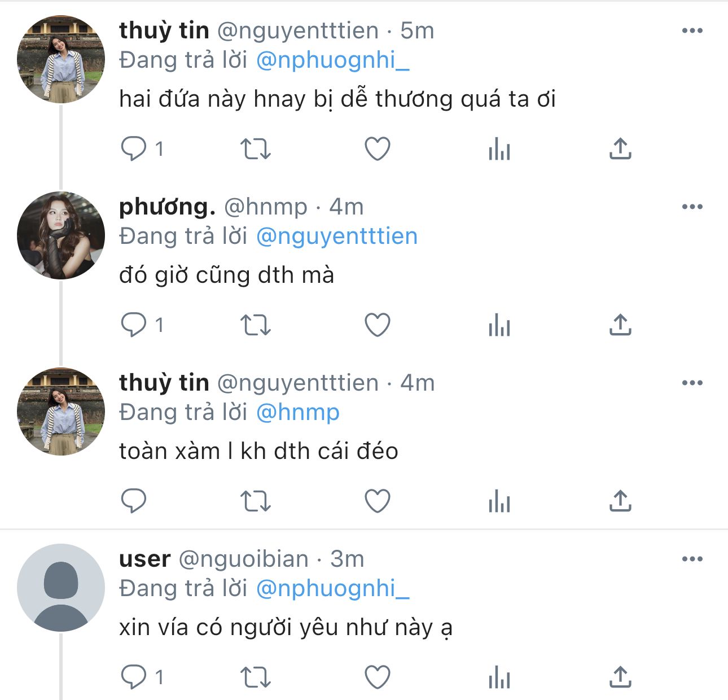View analytics for the 'xin vía' tweet

pyautogui.click(x=499, y=677)
